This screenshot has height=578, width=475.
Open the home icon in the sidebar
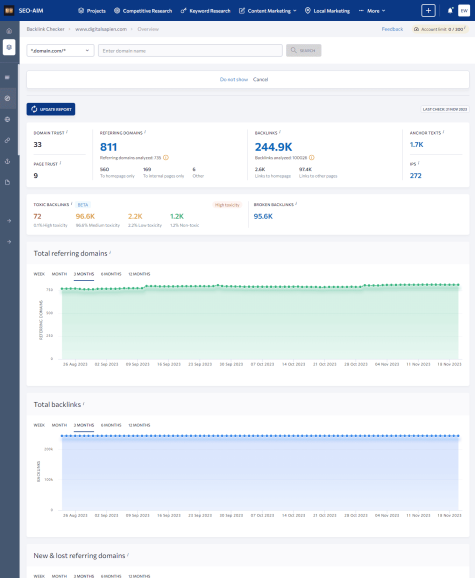(x=9, y=31)
